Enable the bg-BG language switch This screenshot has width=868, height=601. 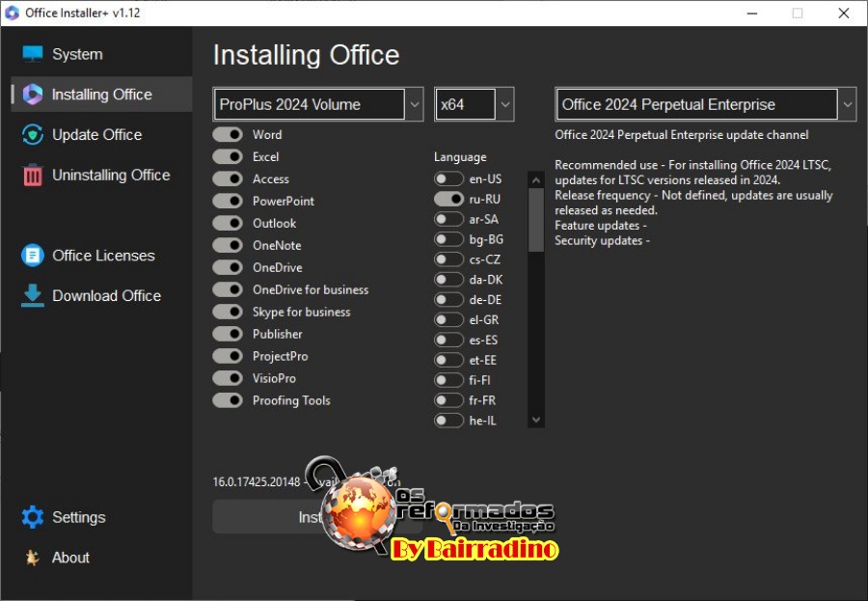tap(448, 239)
